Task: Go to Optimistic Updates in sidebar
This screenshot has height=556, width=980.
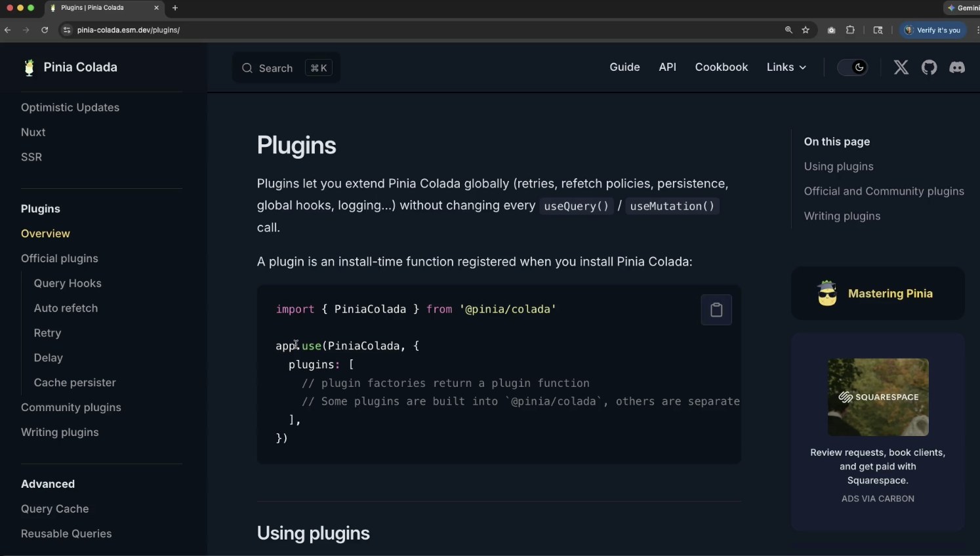Action: coord(70,108)
